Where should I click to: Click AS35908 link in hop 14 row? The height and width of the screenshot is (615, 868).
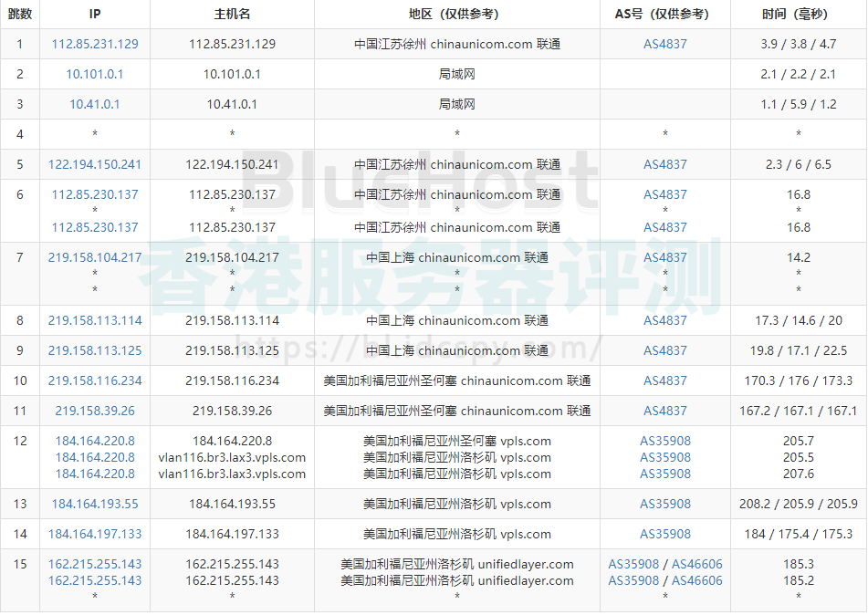[x=665, y=534]
